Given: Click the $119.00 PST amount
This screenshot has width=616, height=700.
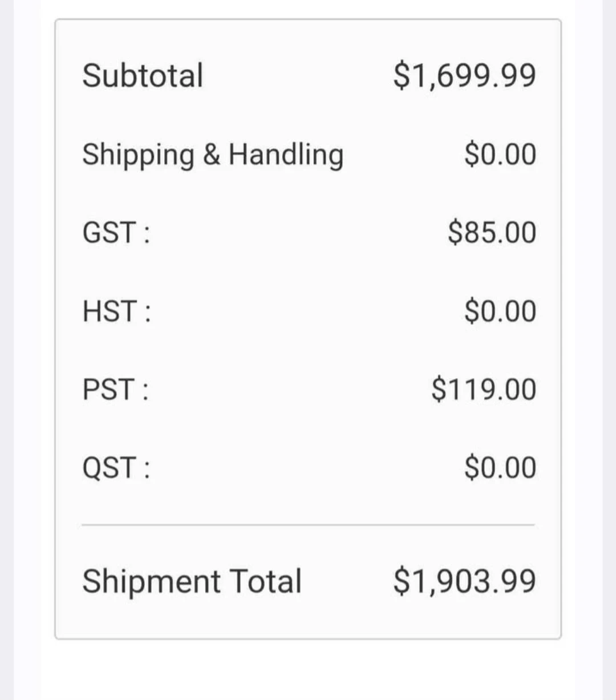Looking at the screenshot, I should click(484, 390).
